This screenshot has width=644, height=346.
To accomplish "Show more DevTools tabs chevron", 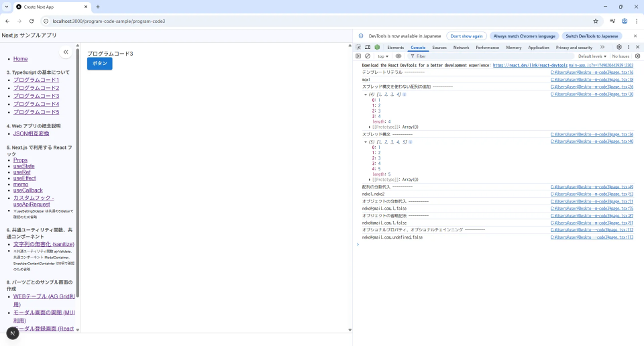I will tap(602, 47).
